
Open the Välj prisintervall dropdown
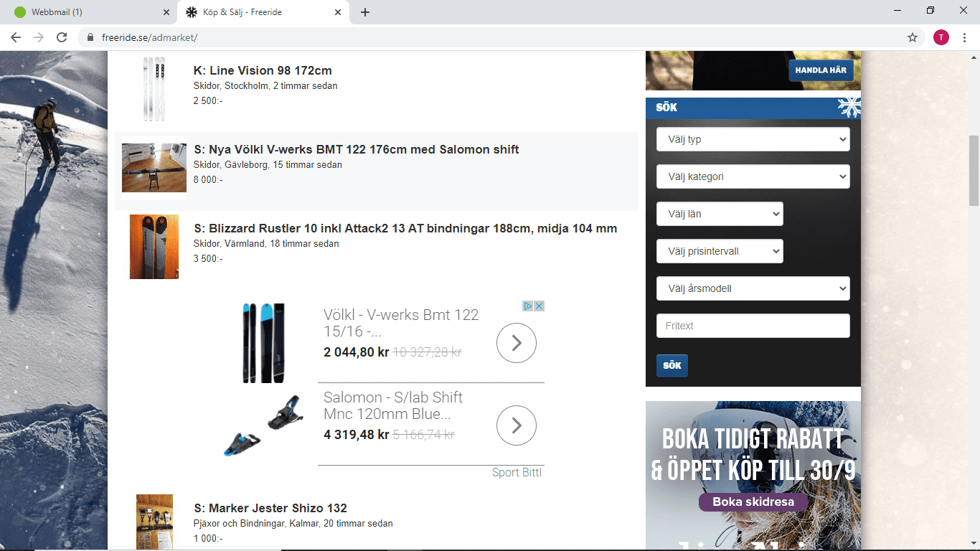[x=719, y=251]
